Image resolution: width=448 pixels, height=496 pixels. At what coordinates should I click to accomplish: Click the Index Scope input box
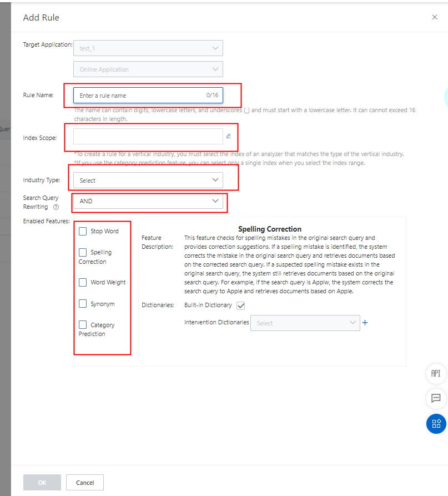coord(148,136)
